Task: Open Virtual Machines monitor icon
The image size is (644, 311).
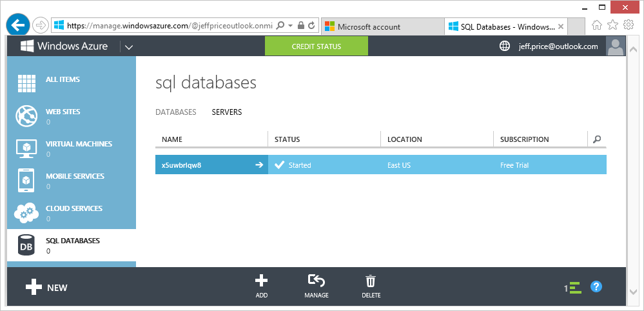Action: pos(26,148)
